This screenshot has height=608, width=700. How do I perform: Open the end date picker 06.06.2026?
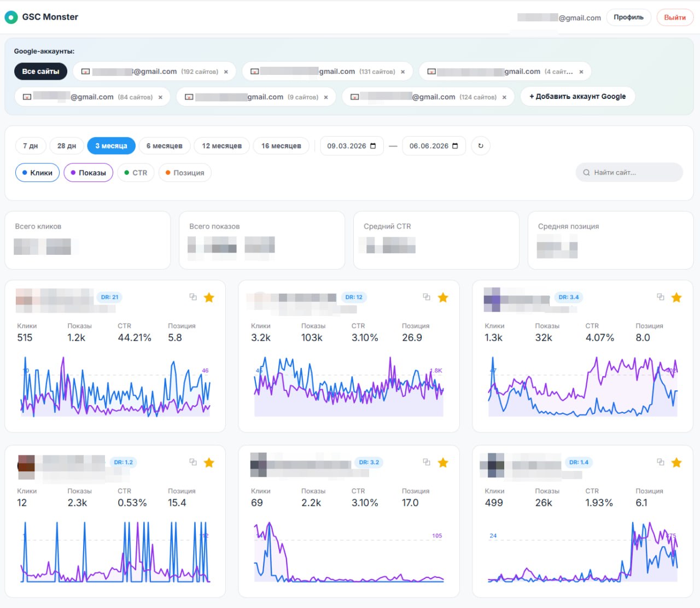[x=434, y=146]
